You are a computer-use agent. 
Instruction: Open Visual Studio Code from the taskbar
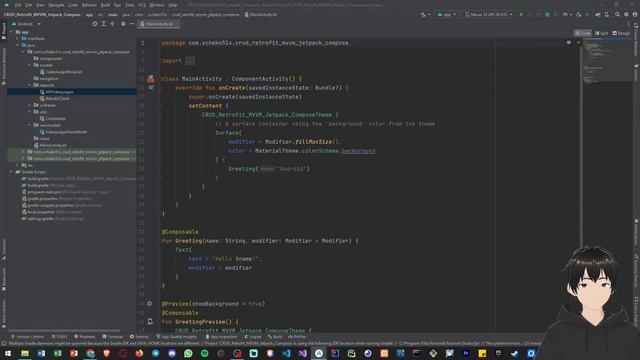(x=286, y=353)
